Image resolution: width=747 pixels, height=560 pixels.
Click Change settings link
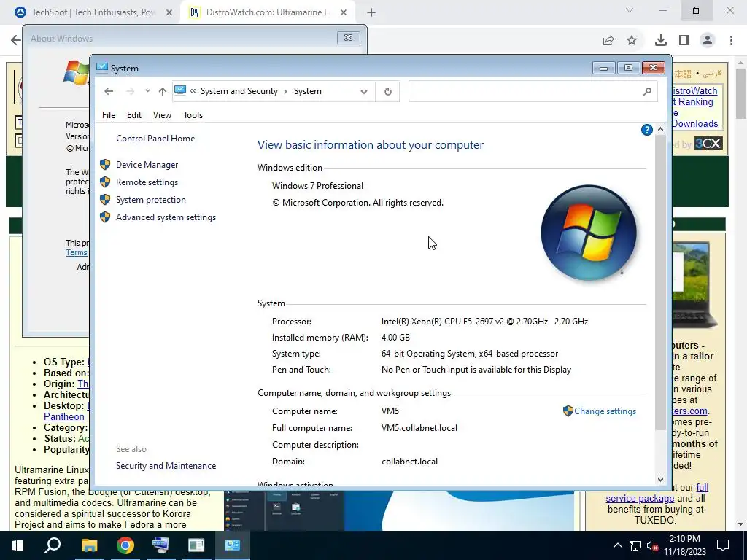coord(605,411)
